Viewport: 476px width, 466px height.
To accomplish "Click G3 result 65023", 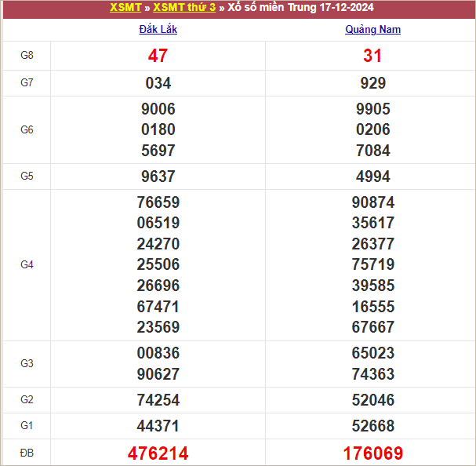I will (372, 353).
